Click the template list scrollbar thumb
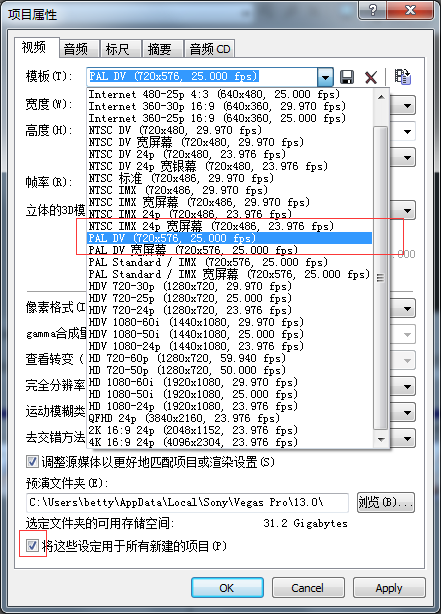Screen dimensions: 441x614 (381, 278)
